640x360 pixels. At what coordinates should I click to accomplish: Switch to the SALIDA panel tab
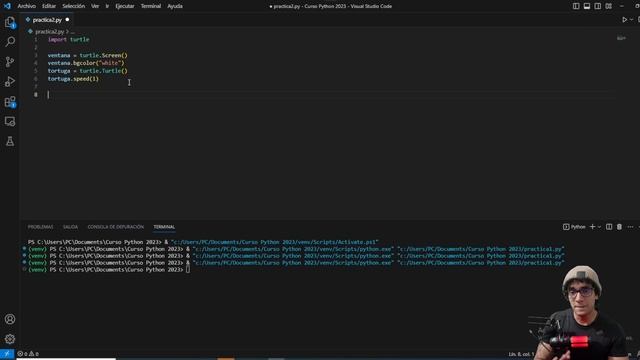pyautogui.click(x=70, y=227)
